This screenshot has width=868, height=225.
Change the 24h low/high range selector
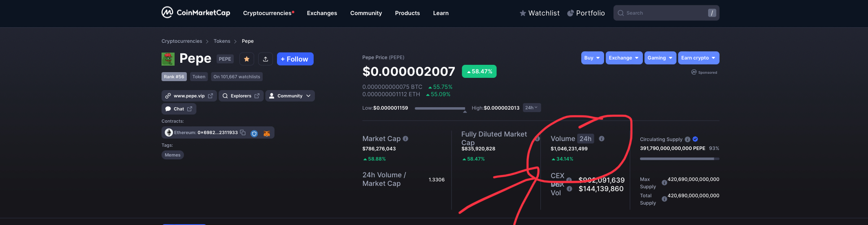[532, 108]
